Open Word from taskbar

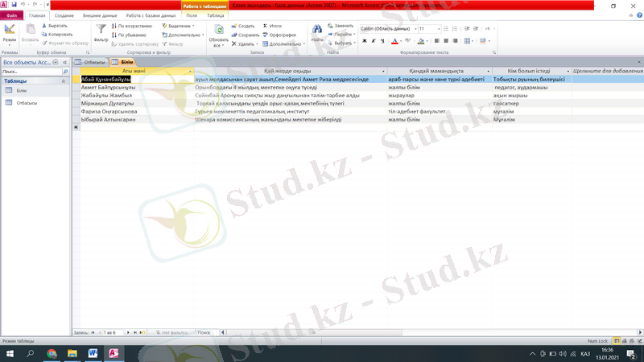point(93,353)
